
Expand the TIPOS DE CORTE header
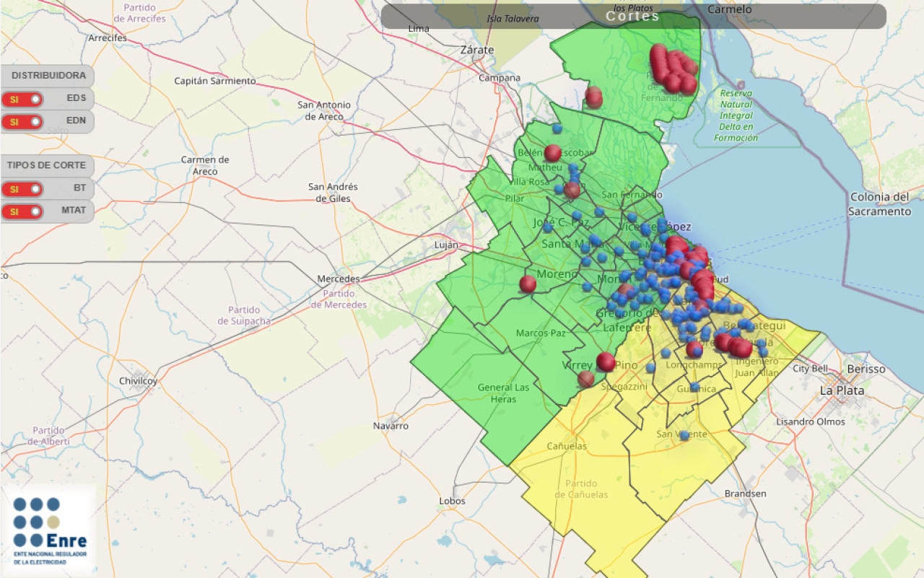(x=48, y=165)
